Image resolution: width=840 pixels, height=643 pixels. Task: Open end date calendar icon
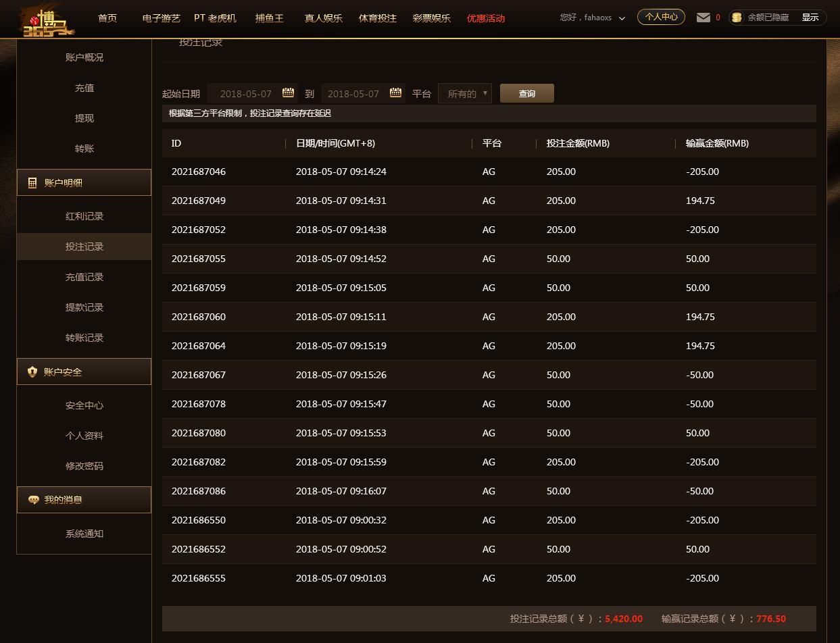(x=396, y=93)
